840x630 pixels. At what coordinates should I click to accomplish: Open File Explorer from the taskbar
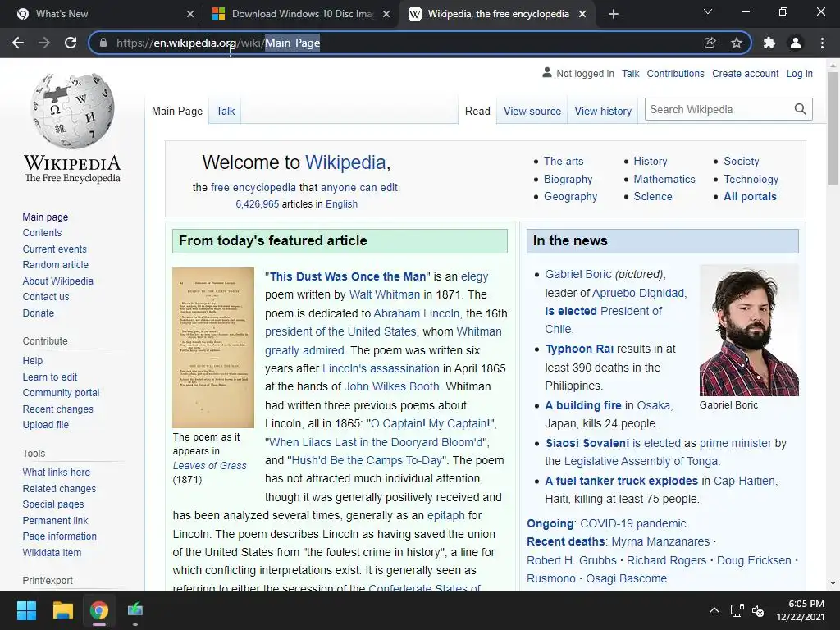tap(62, 610)
